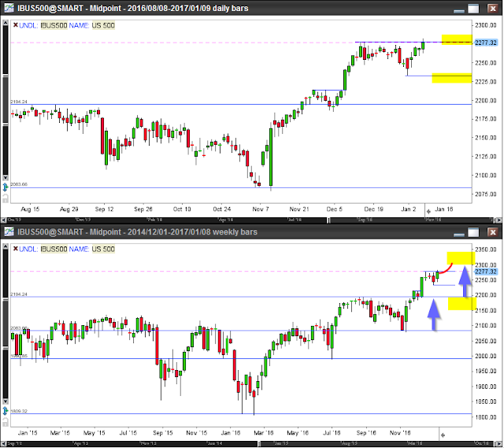Remove the UNDL IBUS500 label in weekly chart
The height and width of the screenshot is (448, 504).
pyautogui.click(x=15, y=249)
